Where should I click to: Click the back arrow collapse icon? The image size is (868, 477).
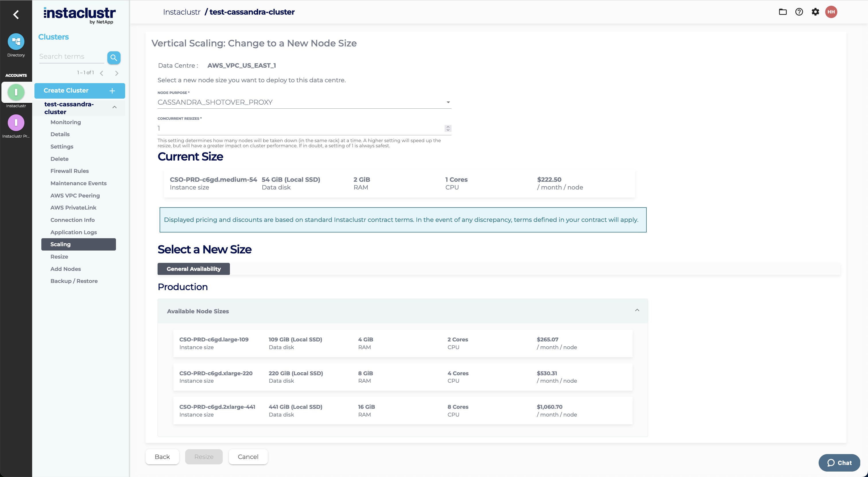click(16, 14)
